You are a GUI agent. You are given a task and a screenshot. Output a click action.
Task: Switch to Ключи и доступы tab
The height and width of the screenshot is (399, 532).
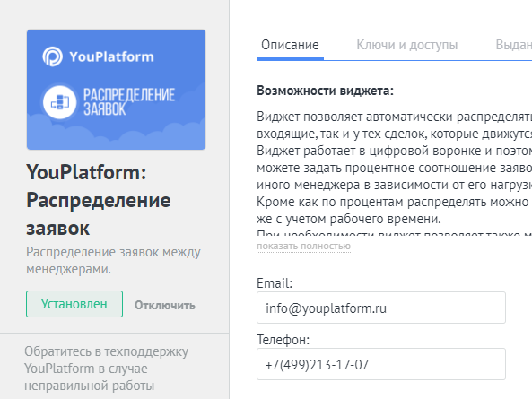coord(406,45)
